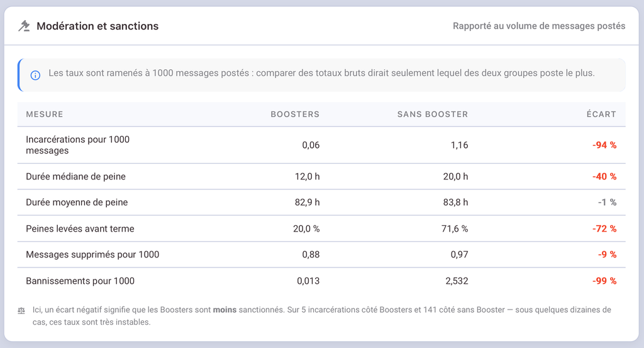Click the -99 % écart value
The width and height of the screenshot is (644, 348).
point(604,281)
